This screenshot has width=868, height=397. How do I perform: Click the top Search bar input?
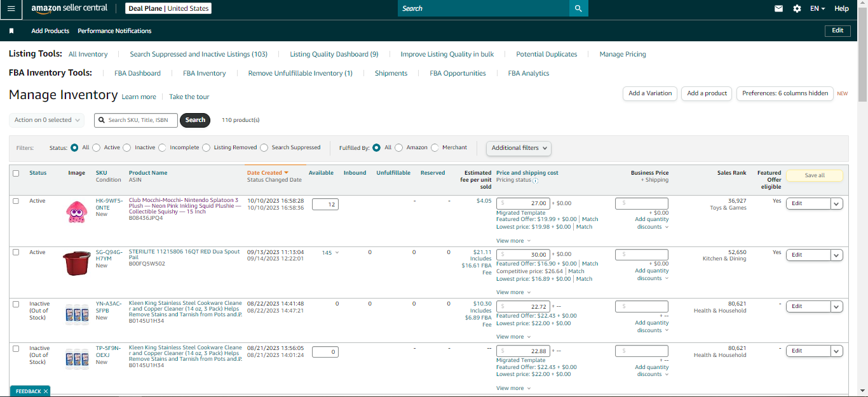pyautogui.click(x=484, y=8)
